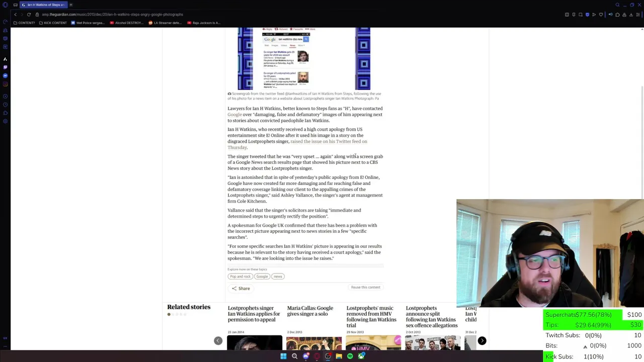Open Lostprophets singer applies for permission story
The height and width of the screenshot is (362, 644).
tap(254, 314)
